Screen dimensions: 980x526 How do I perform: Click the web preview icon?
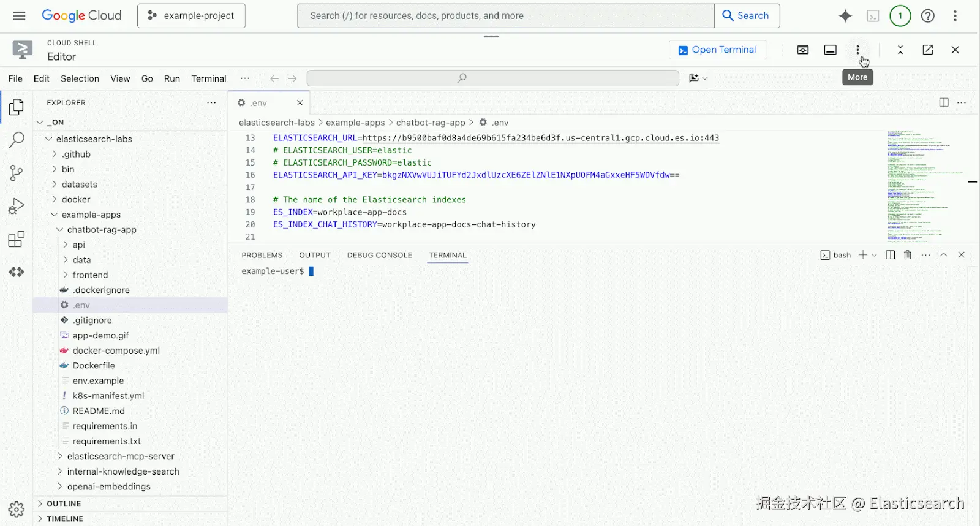click(802, 50)
